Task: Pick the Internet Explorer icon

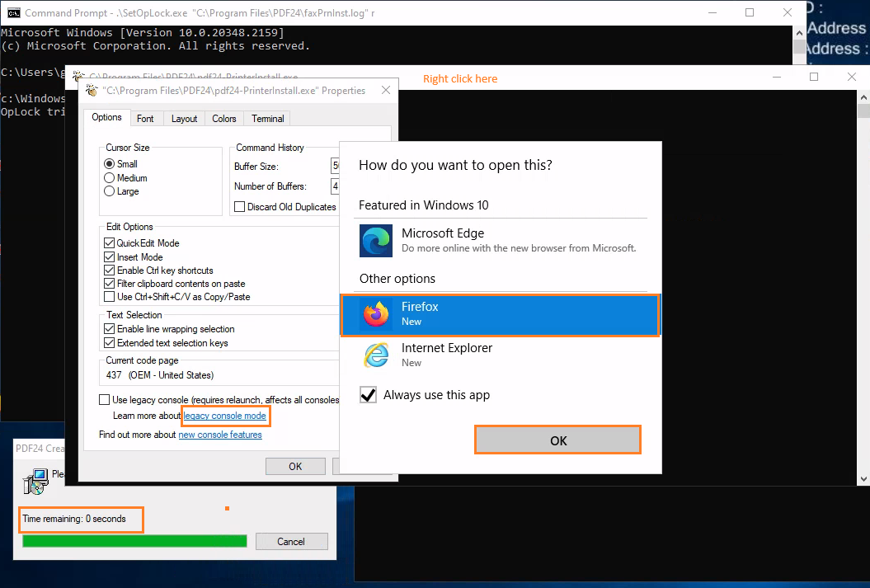Action: pyautogui.click(x=376, y=355)
